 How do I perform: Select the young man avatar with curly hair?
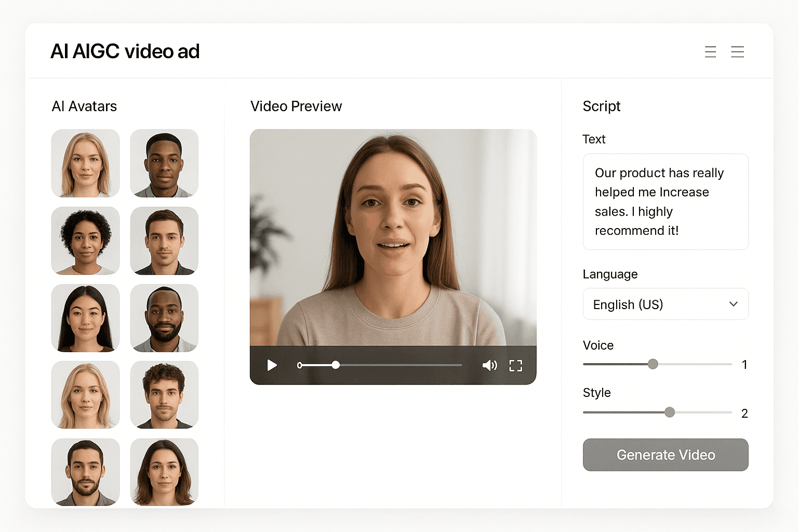[x=164, y=395]
